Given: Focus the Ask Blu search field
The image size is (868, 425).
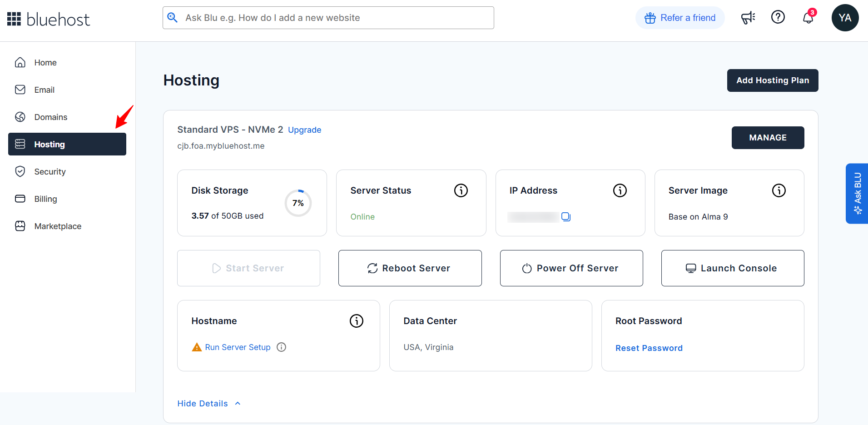Looking at the screenshot, I should 328,18.
